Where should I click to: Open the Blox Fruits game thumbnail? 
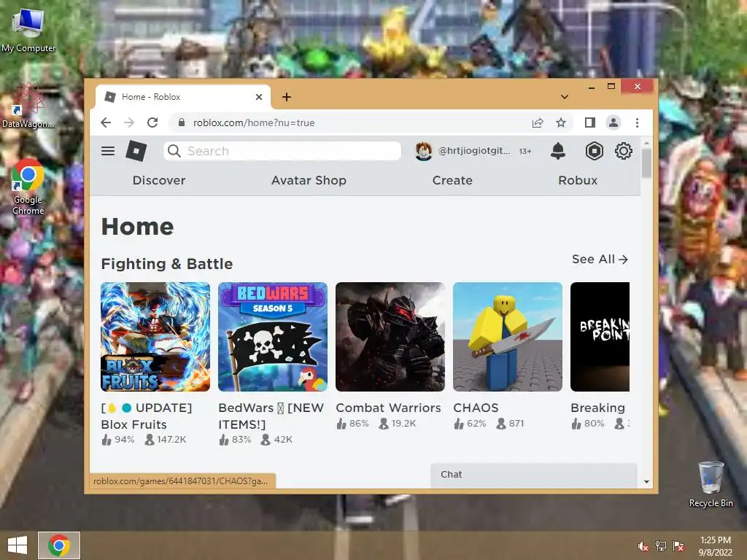(155, 337)
